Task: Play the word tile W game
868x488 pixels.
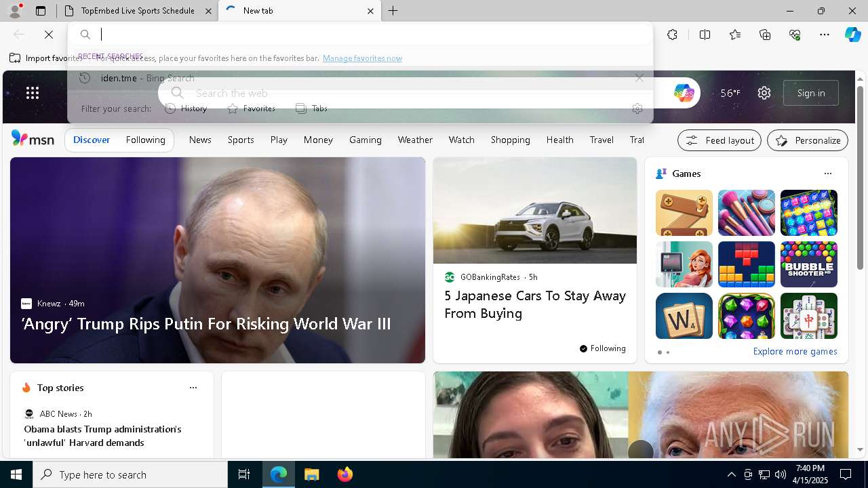Action: coord(684,316)
